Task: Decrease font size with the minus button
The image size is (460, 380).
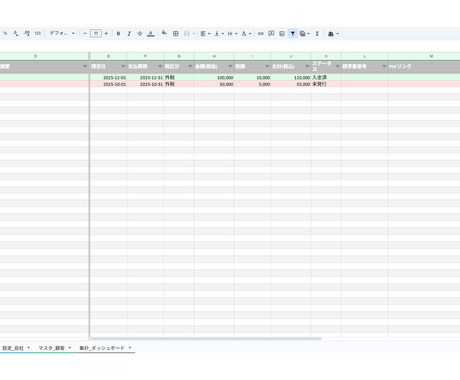Action: (x=85, y=34)
